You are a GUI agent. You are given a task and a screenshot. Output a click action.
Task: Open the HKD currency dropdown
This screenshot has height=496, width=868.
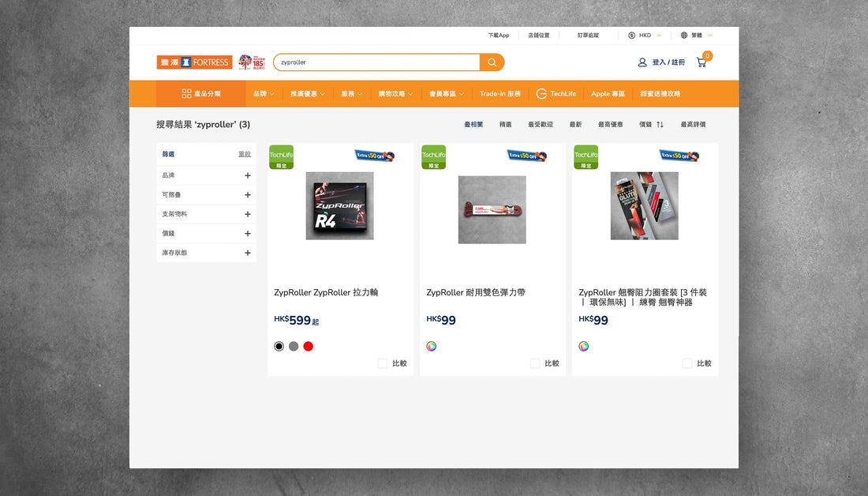pos(645,36)
